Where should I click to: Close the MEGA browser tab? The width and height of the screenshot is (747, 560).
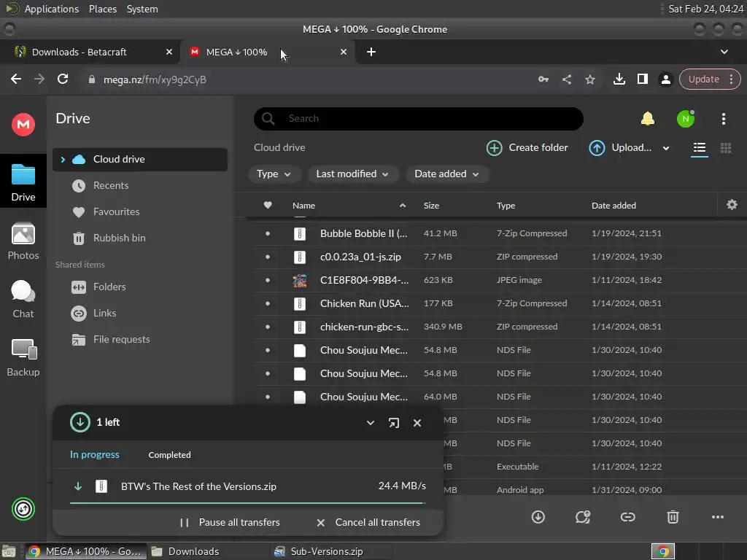[344, 52]
